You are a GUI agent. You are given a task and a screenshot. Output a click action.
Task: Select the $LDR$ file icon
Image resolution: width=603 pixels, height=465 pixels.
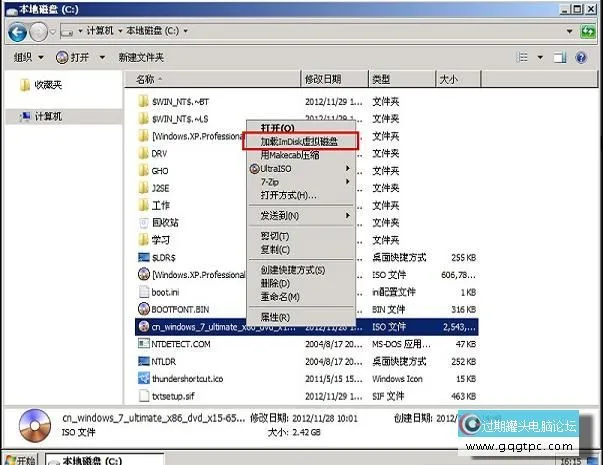(x=144, y=257)
